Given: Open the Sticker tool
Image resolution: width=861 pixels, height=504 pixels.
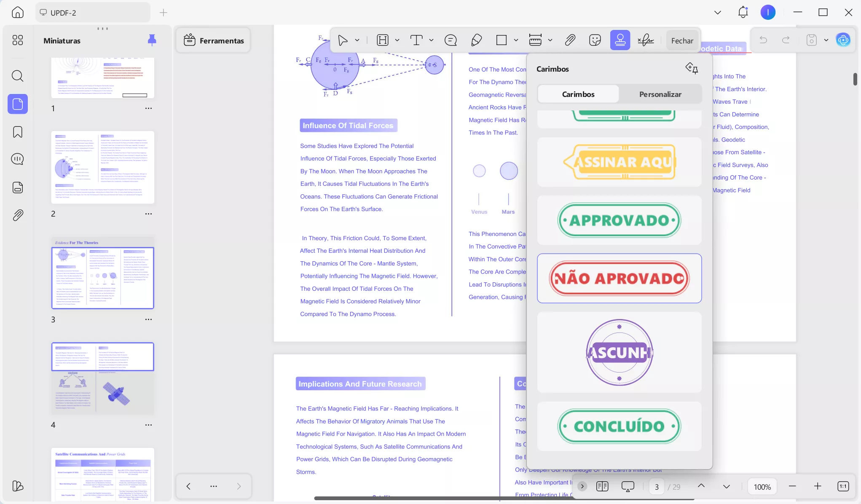Looking at the screenshot, I should 595,40.
